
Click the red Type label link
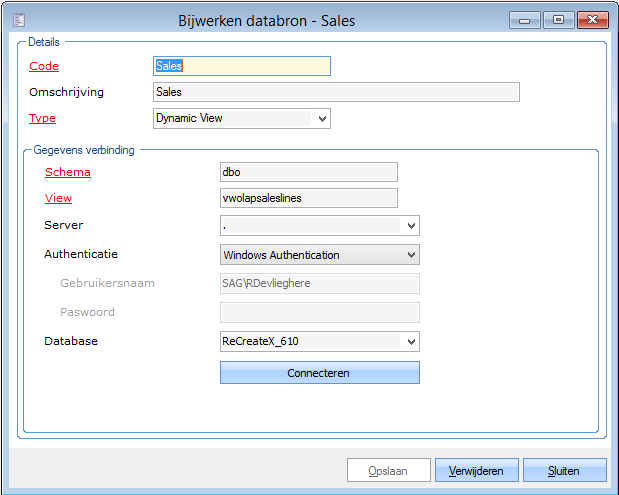(42, 118)
